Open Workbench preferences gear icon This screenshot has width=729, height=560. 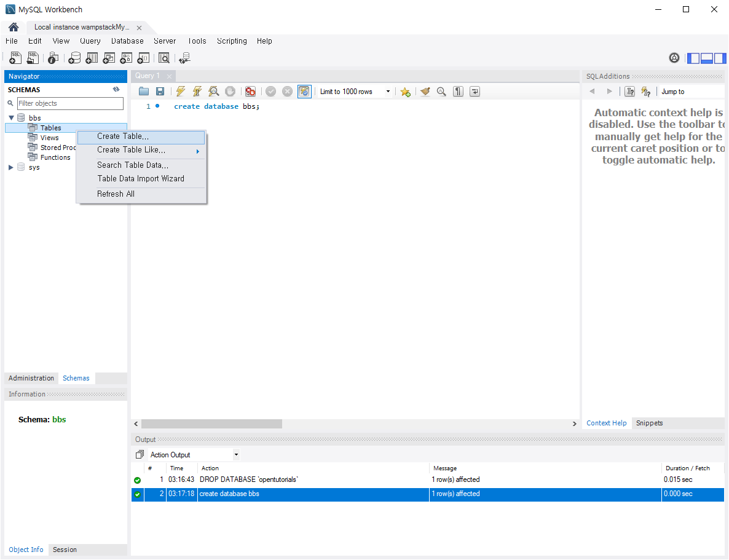674,58
